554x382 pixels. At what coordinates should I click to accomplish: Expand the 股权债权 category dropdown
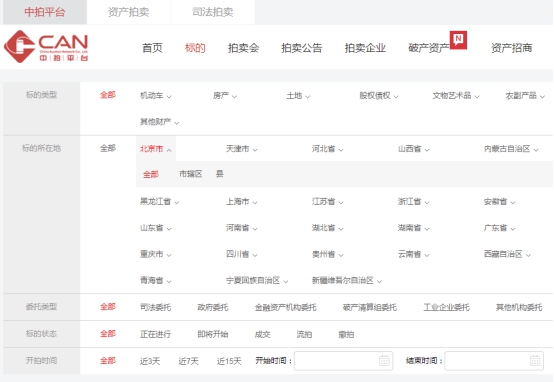coord(379,96)
